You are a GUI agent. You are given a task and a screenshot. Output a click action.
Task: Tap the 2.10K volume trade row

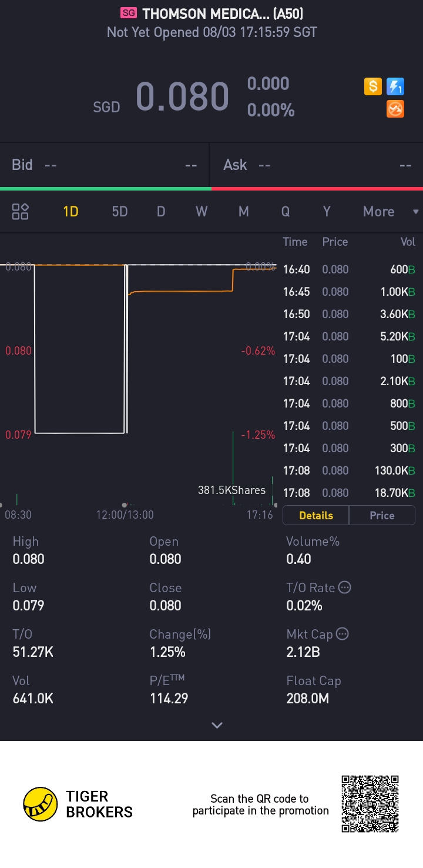tap(349, 381)
